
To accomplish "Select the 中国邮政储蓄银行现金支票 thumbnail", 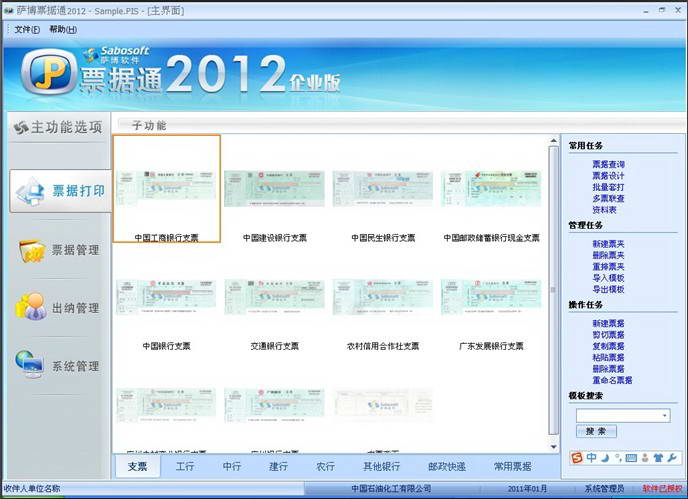I will [491, 189].
